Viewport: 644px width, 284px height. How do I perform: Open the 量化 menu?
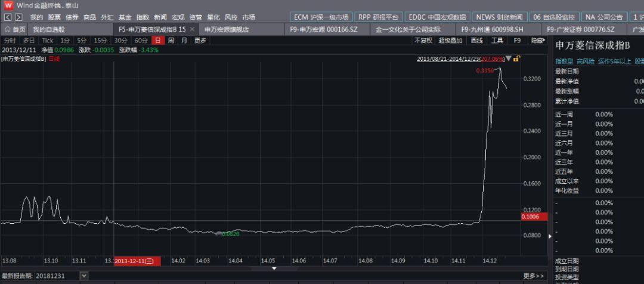(213, 17)
